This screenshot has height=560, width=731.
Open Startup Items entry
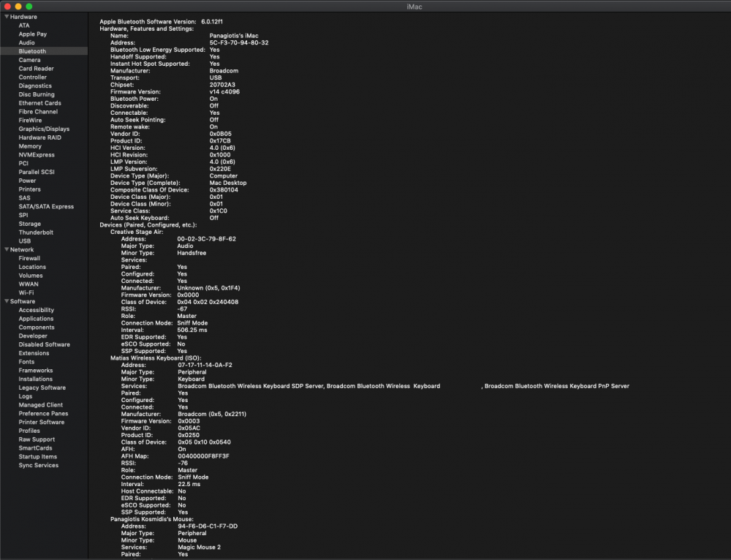coord(38,457)
